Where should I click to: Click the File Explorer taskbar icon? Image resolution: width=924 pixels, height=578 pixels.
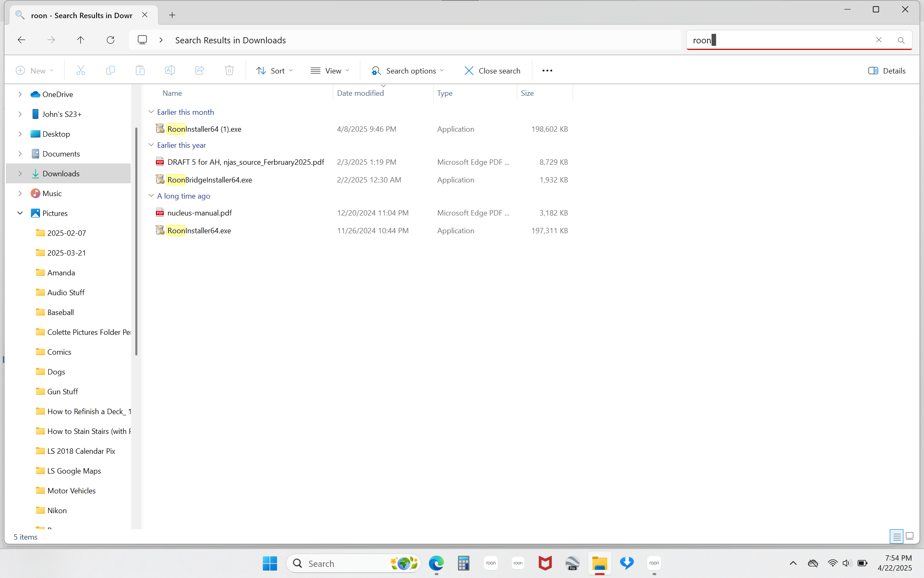(x=599, y=563)
